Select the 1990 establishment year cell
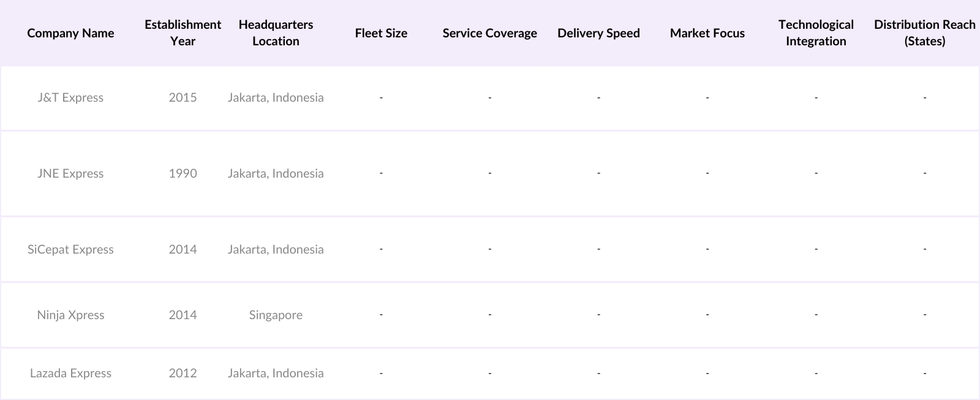Viewport: 980px width, 400px height. (183, 173)
